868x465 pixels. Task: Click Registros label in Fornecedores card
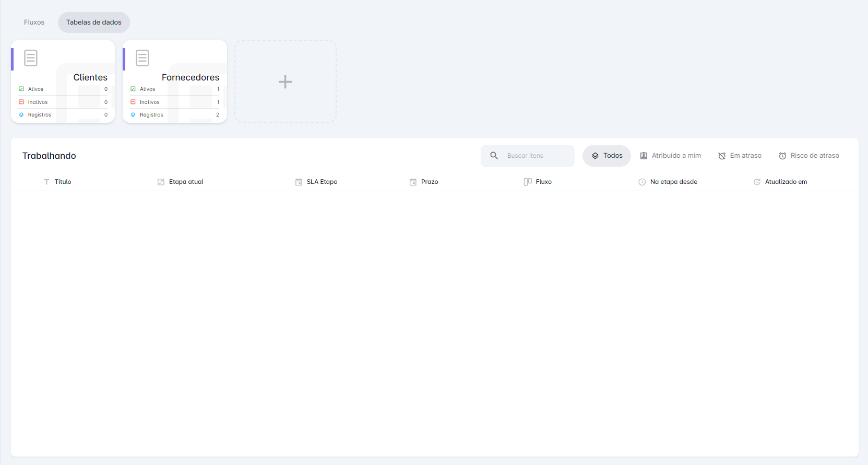(151, 115)
